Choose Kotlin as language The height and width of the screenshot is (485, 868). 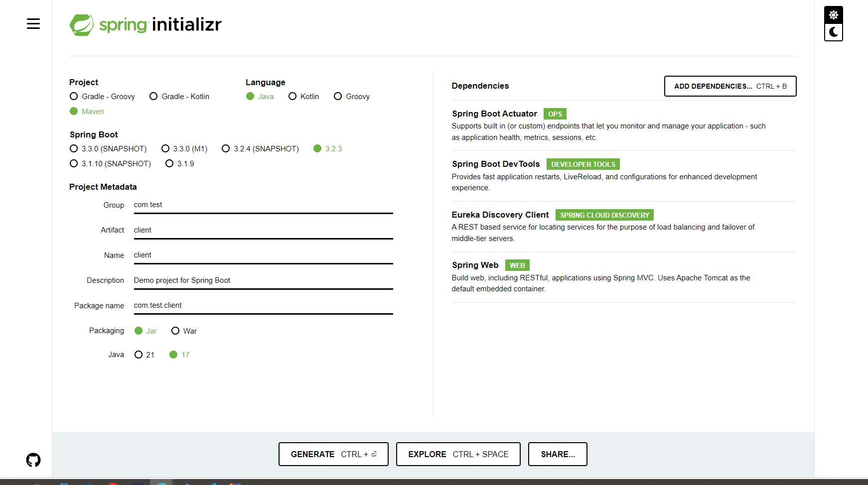303,97
